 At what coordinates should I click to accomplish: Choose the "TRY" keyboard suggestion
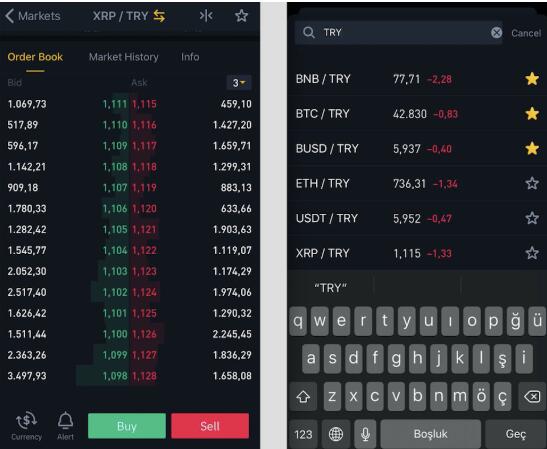(x=330, y=288)
